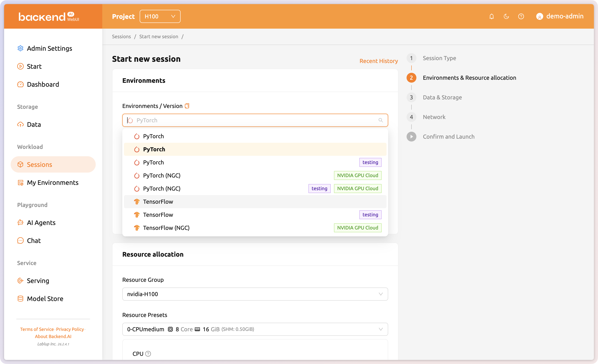Jump to the Confirm and Launch step
The image size is (598, 364).
tap(448, 137)
